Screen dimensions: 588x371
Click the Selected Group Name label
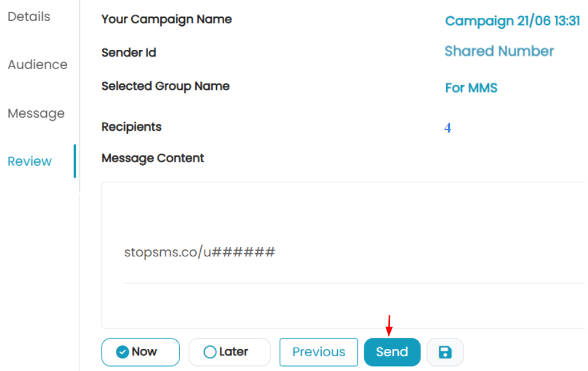(x=165, y=86)
